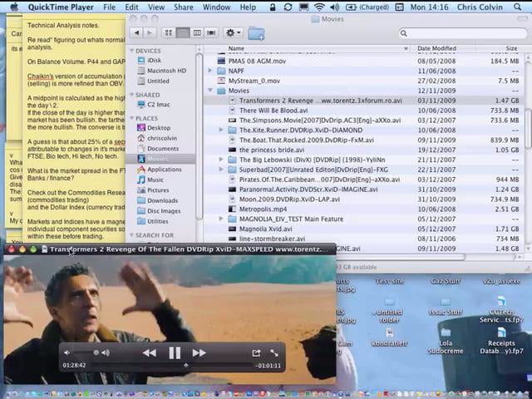Expand the Superbad[2007] folder
The image size is (532, 399).
point(221,170)
